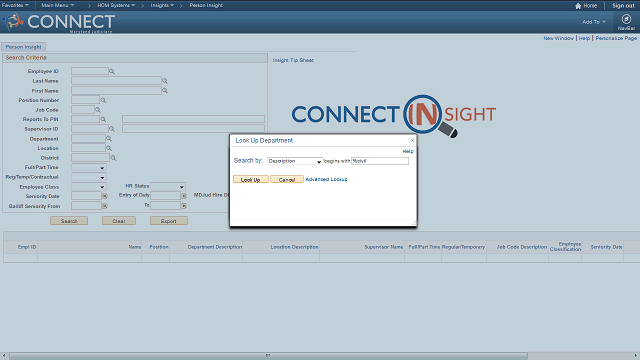This screenshot has width=640, height=360.
Task: Open the Search by Description dropdown
Action: [295, 161]
